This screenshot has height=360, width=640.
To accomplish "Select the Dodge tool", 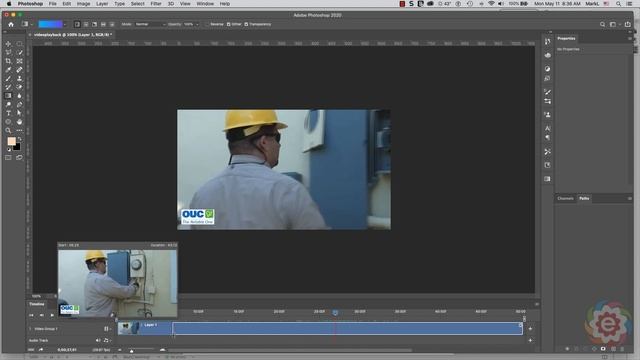I will (8, 104).
